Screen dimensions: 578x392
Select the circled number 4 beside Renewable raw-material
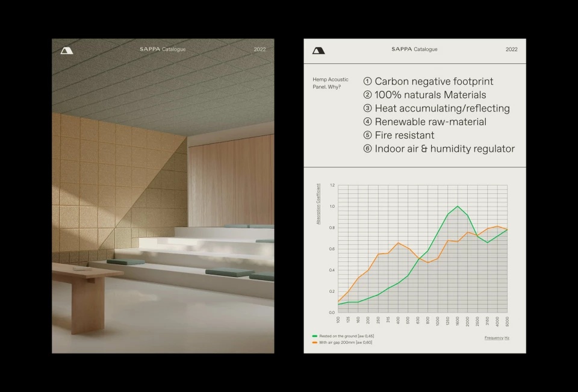[x=367, y=122]
